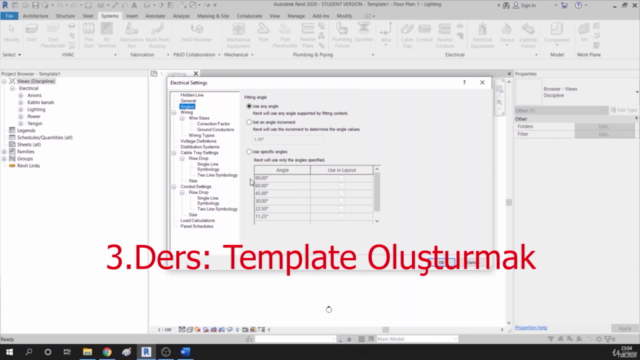Screen dimensions: 640x360
Task: Click the Lighting Fixture tool
Action: click(528, 36)
